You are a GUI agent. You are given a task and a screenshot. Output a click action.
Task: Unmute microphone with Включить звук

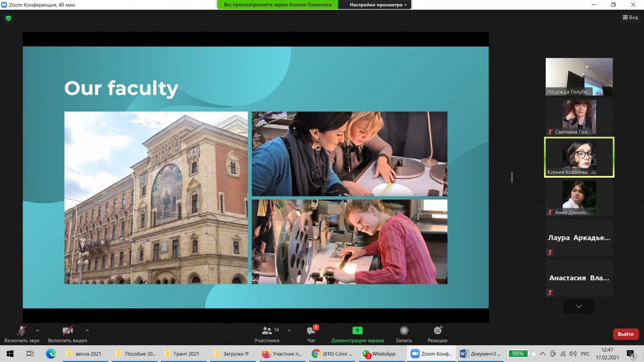(x=21, y=331)
